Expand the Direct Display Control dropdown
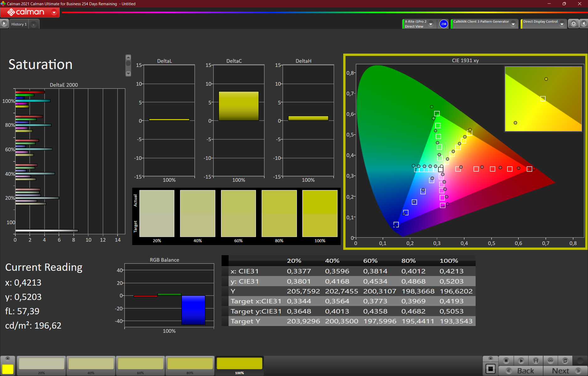The image size is (588, 376). 562,24
